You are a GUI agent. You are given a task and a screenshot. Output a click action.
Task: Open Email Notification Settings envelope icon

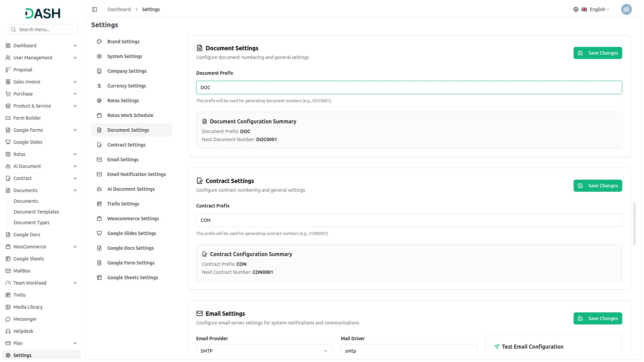coord(99,174)
